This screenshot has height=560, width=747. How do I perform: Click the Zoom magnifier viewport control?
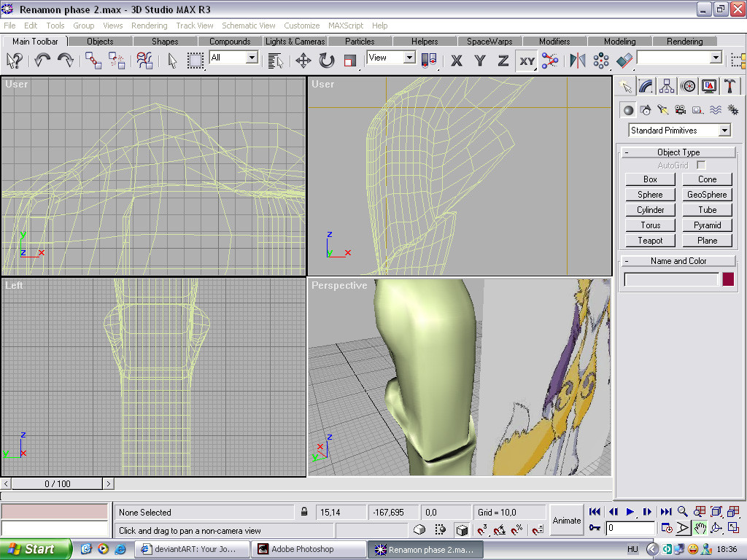click(x=682, y=511)
